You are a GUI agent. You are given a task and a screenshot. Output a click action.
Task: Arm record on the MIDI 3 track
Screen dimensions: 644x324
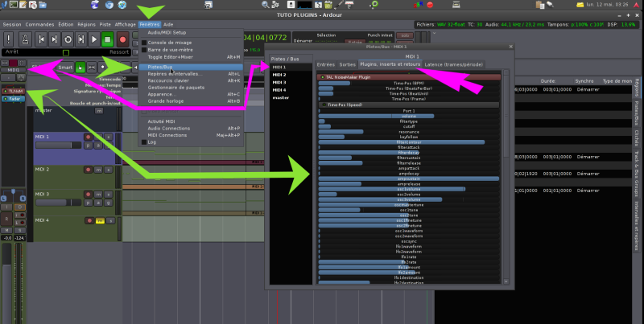point(88,194)
